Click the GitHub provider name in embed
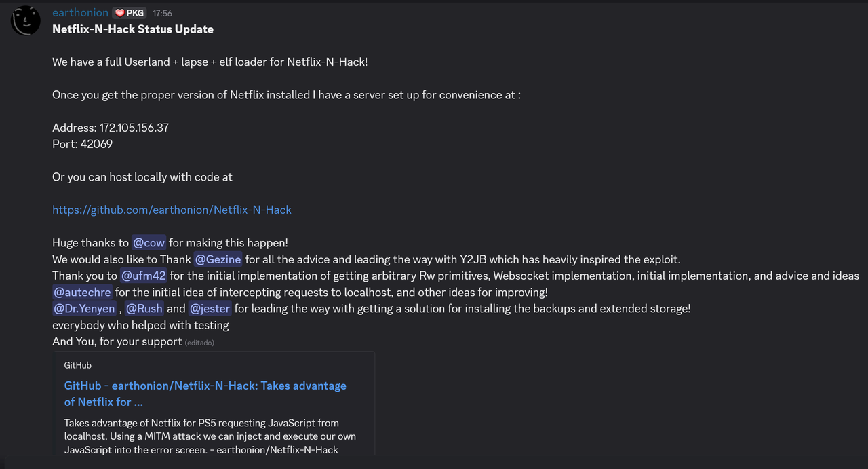Viewport: 868px width, 469px height. coord(78,365)
